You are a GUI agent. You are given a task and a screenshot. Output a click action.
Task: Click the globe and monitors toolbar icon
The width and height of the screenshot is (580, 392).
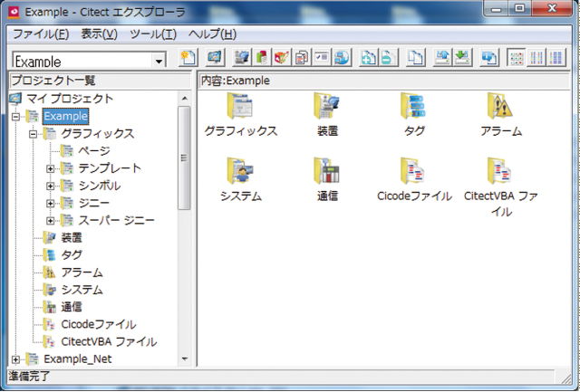342,58
